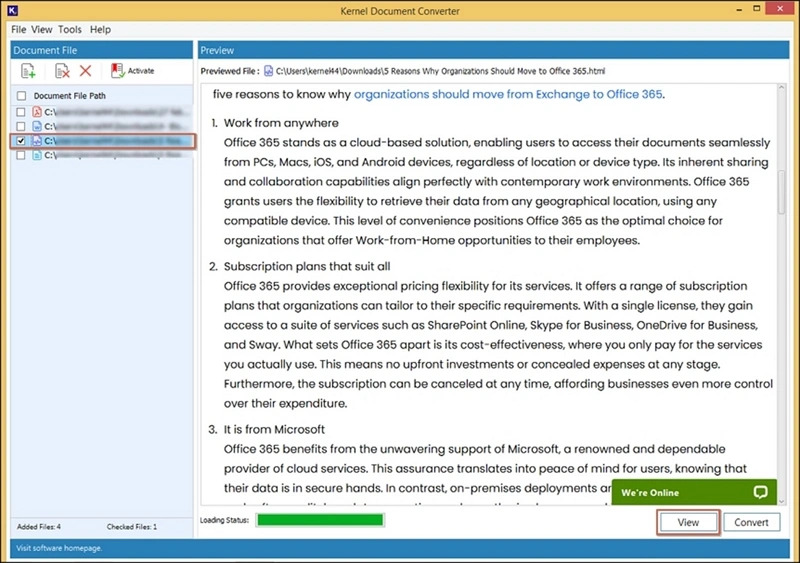Enable the fourth file's checkbox in list
800x563 pixels.
coord(22,156)
